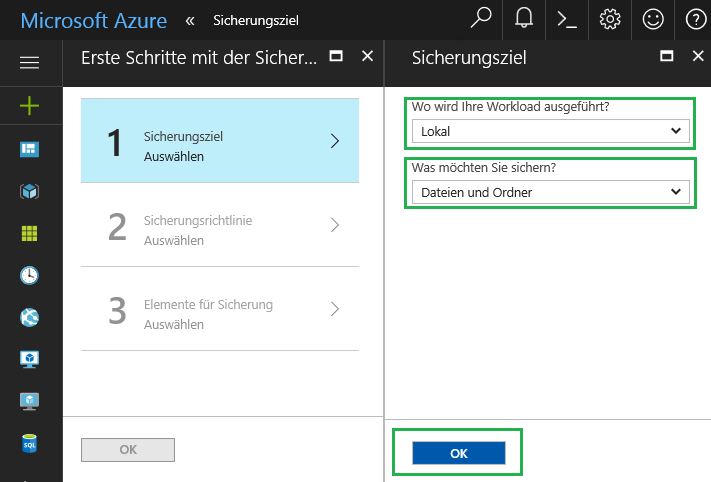Close the Sicherungsziel blade
Image resolution: width=711 pixels, height=482 pixels.
[x=698, y=56]
